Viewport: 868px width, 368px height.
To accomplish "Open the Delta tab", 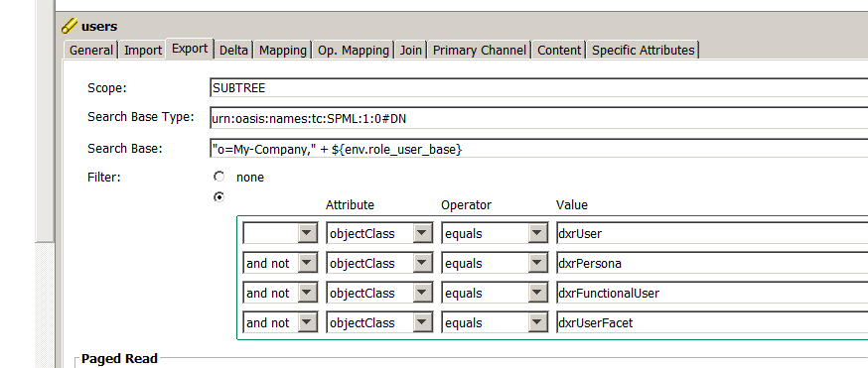I will [x=233, y=51].
